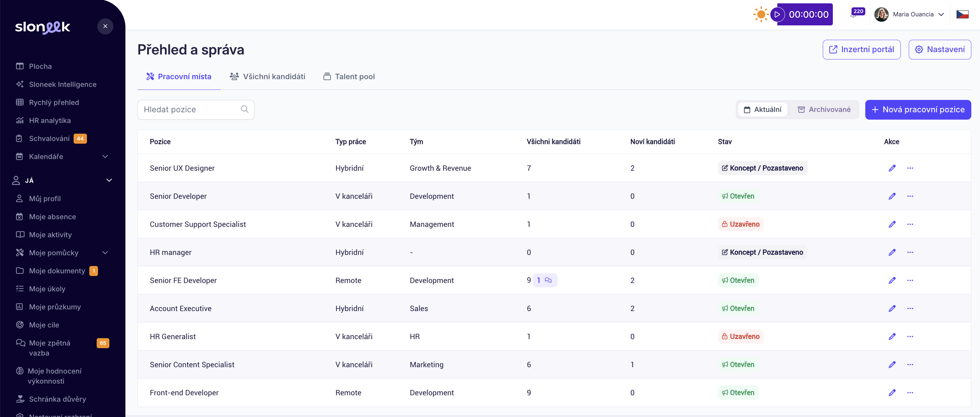Switch to Všichni kandidáti tab
Screen dimensions: 980x417
[x=268, y=77]
